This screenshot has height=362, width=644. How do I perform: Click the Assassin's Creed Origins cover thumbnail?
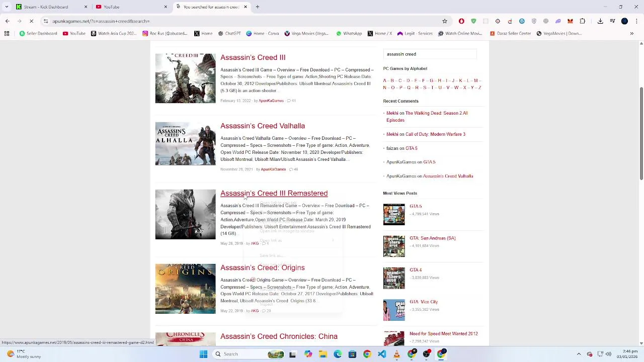pos(185,289)
